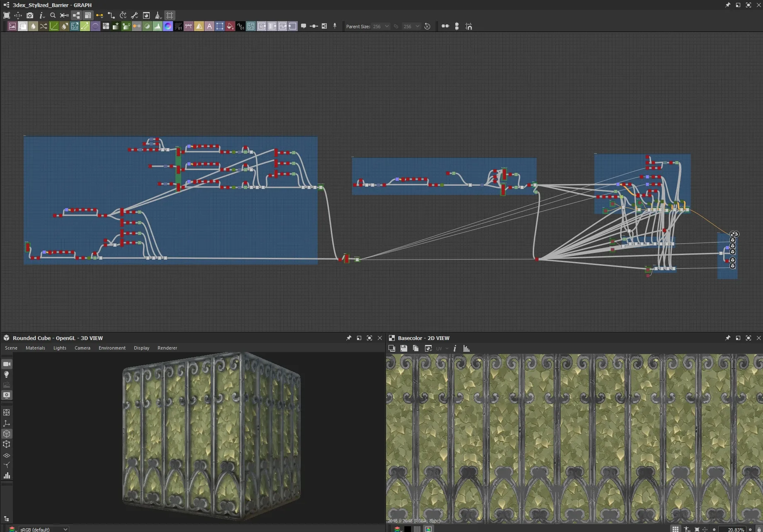This screenshot has width=763, height=532.
Task: Click the magnifier search icon in graph toolbar
Action: 53,15
